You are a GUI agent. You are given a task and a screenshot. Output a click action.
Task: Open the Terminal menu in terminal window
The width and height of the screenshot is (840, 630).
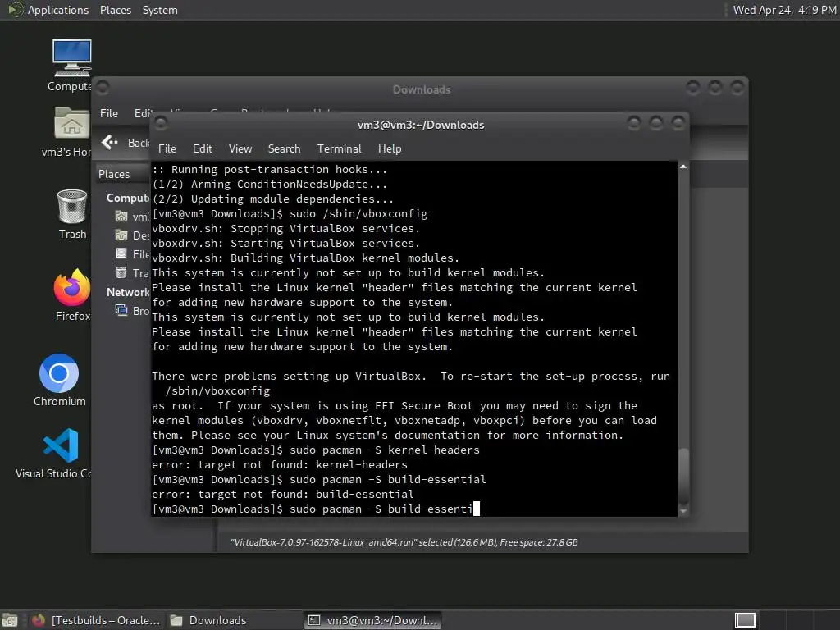coord(339,149)
